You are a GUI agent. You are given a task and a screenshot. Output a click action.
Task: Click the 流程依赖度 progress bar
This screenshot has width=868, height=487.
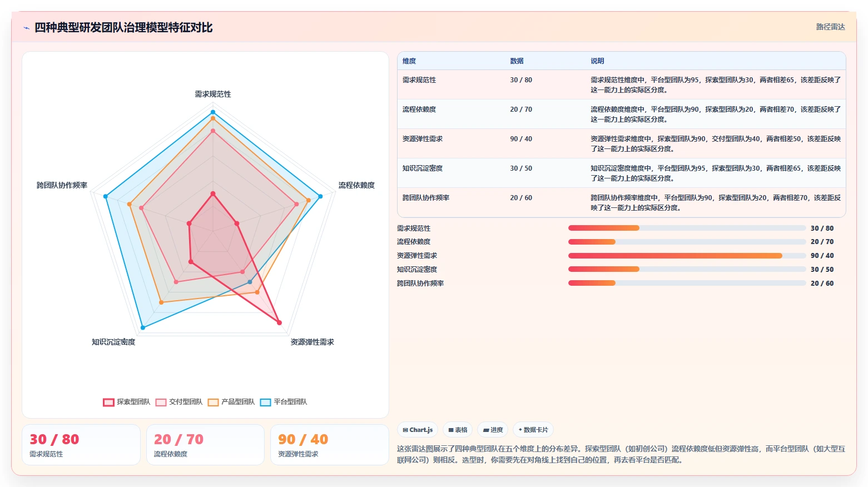pyautogui.click(x=687, y=242)
